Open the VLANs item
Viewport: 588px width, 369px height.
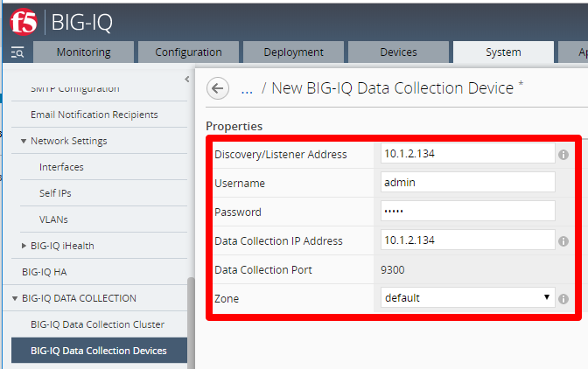[x=53, y=219]
